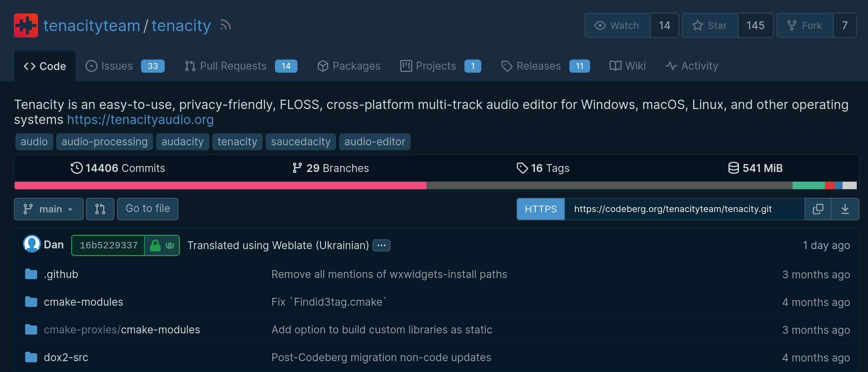Select the clone URL text field

(x=685, y=209)
